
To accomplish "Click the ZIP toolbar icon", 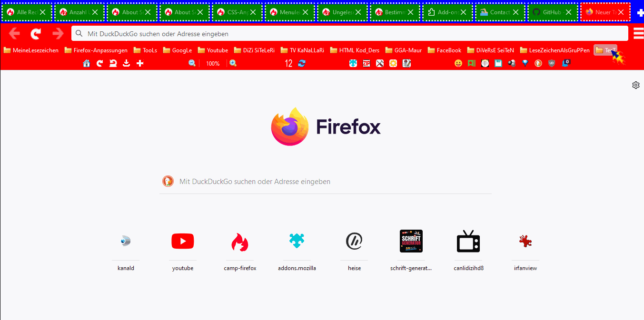I will click(x=367, y=63).
